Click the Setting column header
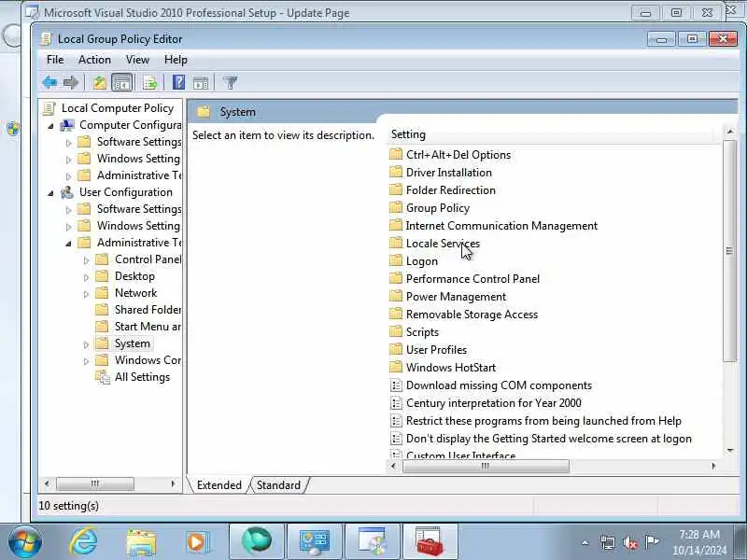Image resolution: width=747 pixels, height=560 pixels. click(554, 134)
